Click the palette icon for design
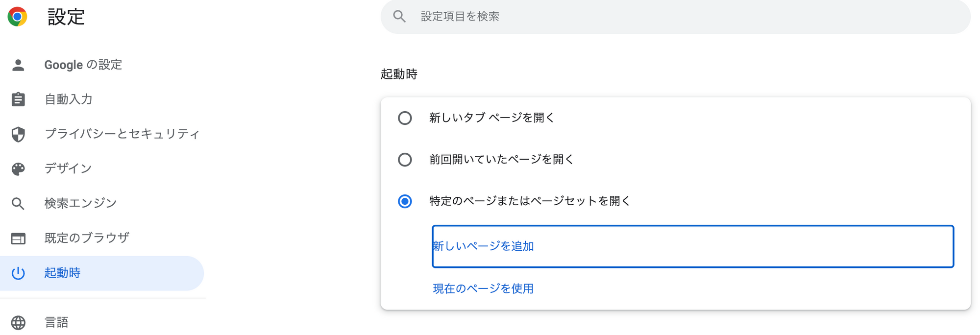Image resolution: width=980 pixels, height=335 pixels. pyautogui.click(x=18, y=169)
